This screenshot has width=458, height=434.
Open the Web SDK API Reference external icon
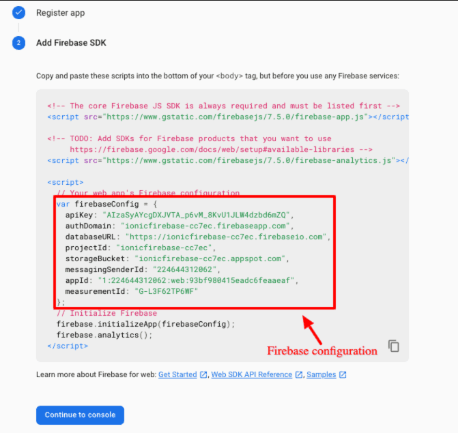[x=299, y=375]
